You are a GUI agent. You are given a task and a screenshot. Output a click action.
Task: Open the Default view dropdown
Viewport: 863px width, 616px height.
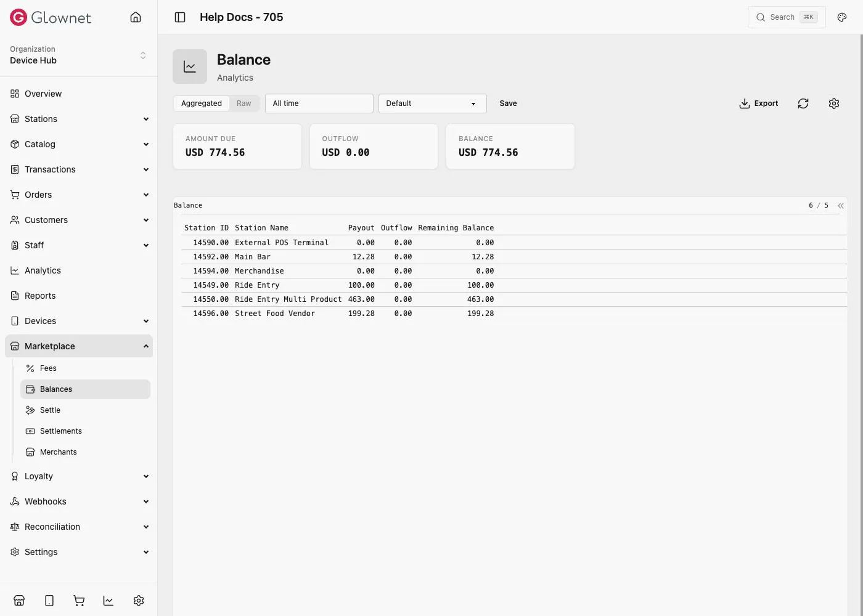point(433,103)
